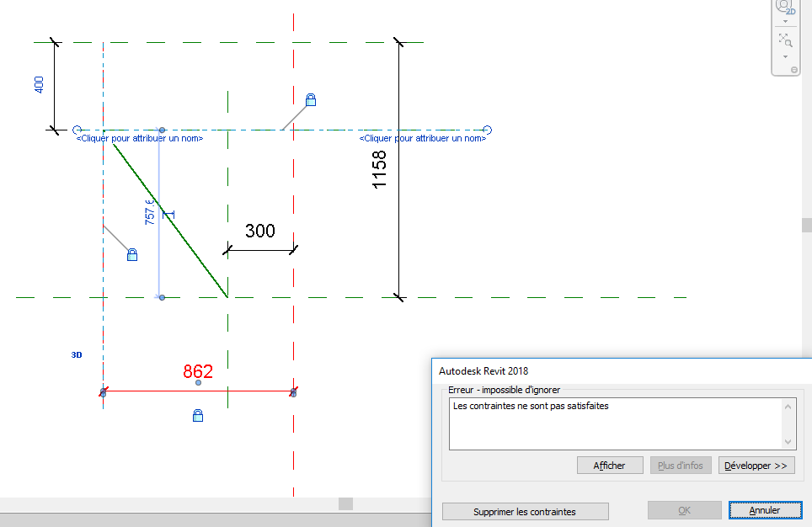Name the left reference plane label
This screenshot has height=527, width=812.
point(140,138)
